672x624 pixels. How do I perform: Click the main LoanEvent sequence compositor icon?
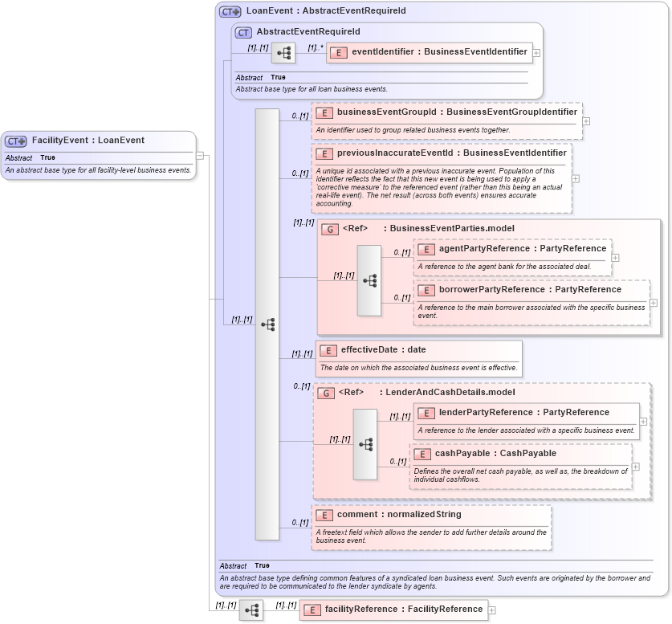click(x=267, y=324)
